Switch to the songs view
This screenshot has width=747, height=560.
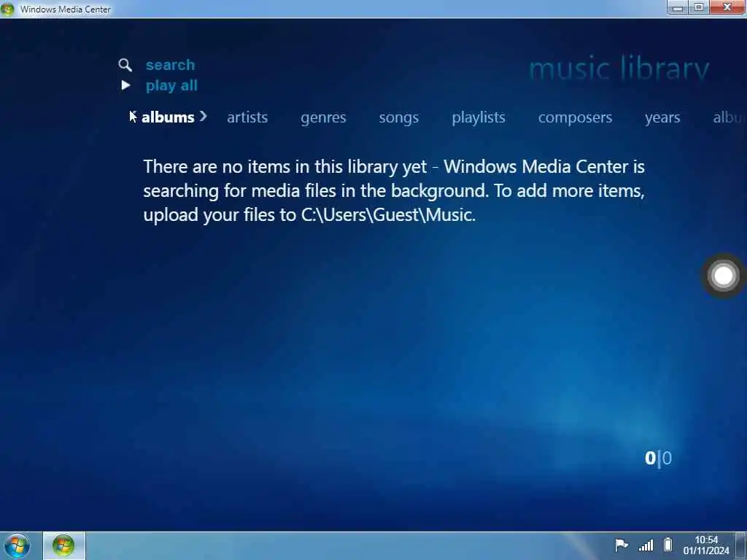(x=399, y=117)
